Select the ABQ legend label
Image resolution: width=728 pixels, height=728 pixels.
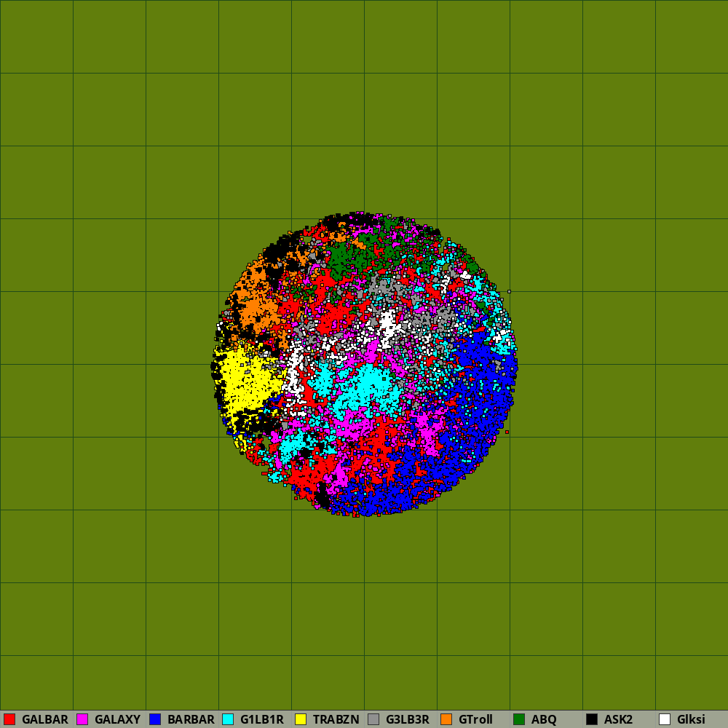[x=544, y=719]
